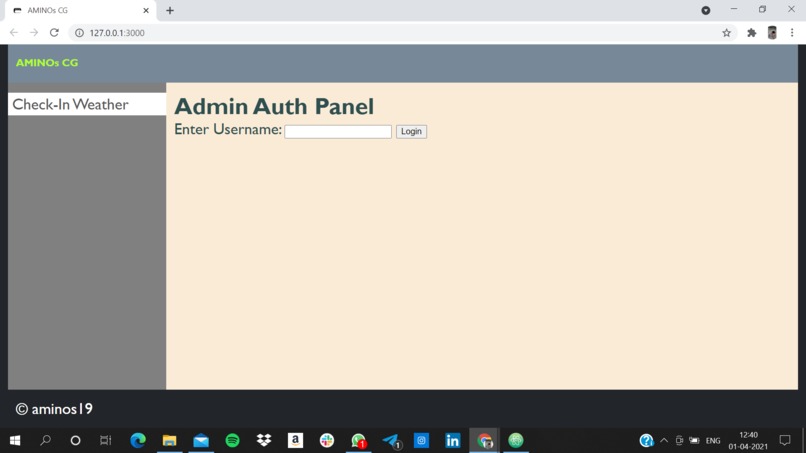Click the Get Help icon in system tray
This screenshot has width=806, height=453.
click(x=646, y=440)
